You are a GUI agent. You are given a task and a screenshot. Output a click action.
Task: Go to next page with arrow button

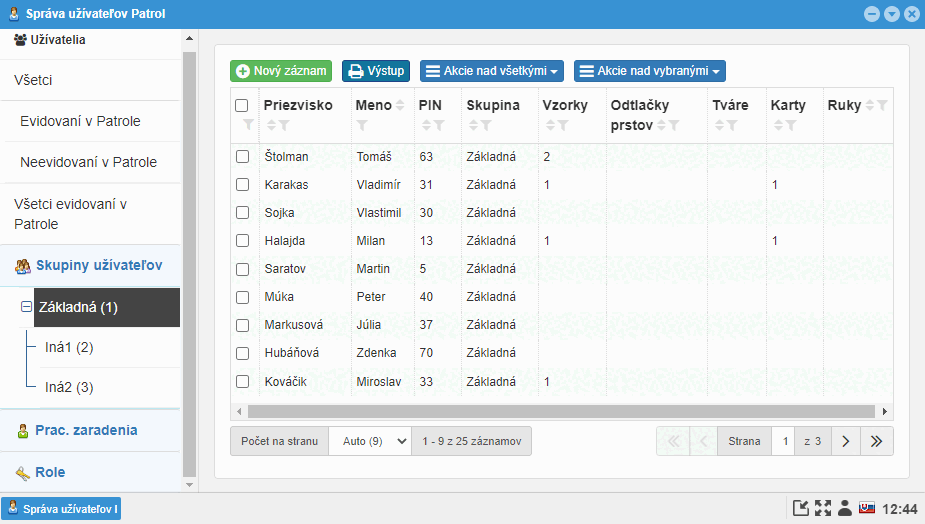846,441
